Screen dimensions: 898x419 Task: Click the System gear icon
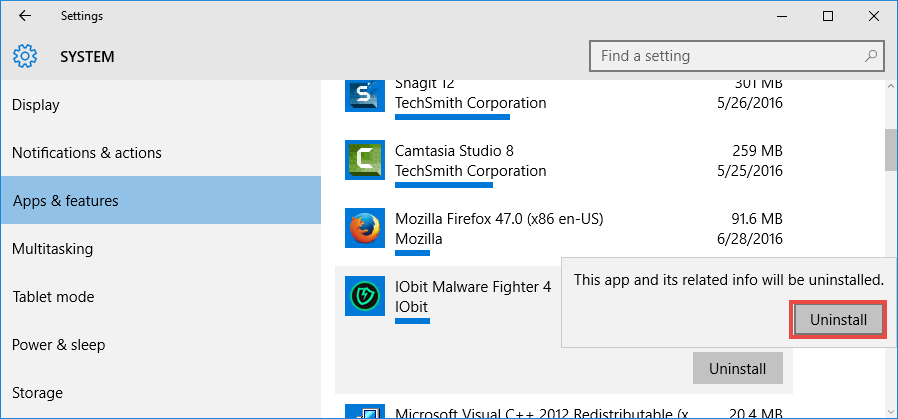click(25, 56)
